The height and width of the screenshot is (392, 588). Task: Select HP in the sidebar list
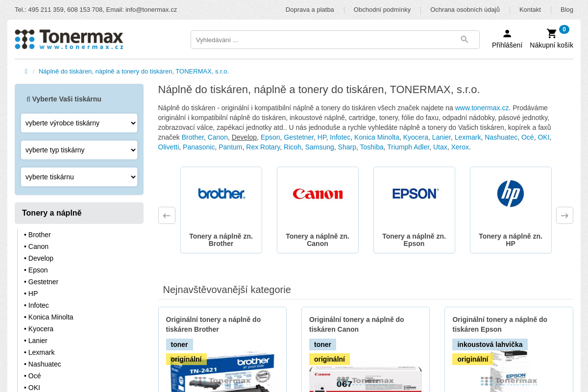[x=33, y=294]
